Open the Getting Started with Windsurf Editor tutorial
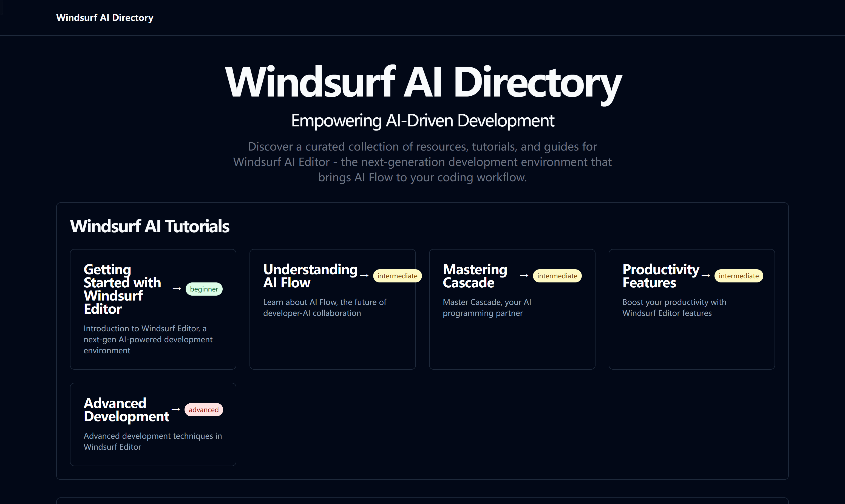 tap(153, 309)
